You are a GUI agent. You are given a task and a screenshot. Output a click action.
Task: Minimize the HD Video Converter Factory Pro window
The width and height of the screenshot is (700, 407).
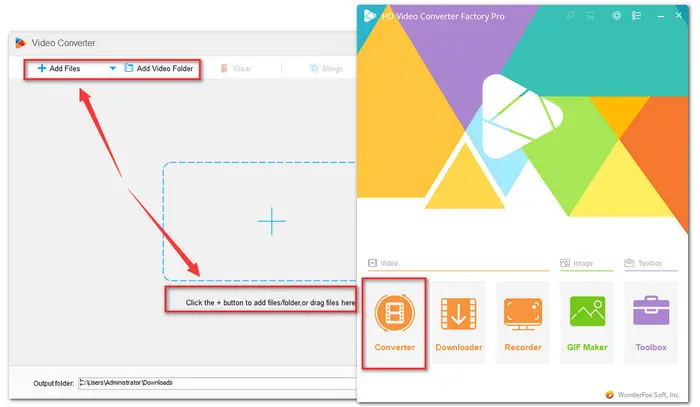(x=661, y=16)
